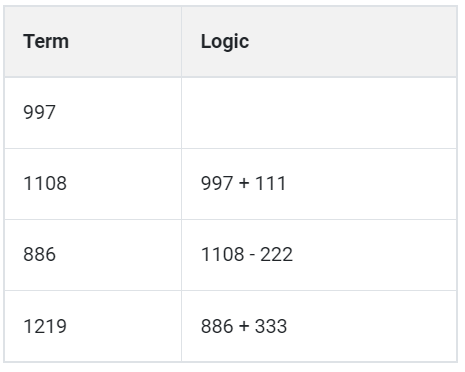Click the number 111 in the Logic column
This screenshot has height=372, width=465.
pos(270,183)
